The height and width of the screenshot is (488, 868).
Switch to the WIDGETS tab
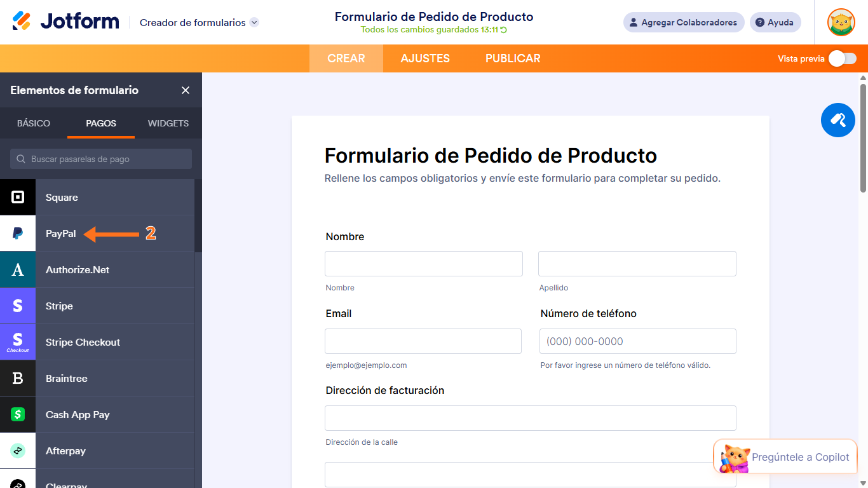click(167, 123)
